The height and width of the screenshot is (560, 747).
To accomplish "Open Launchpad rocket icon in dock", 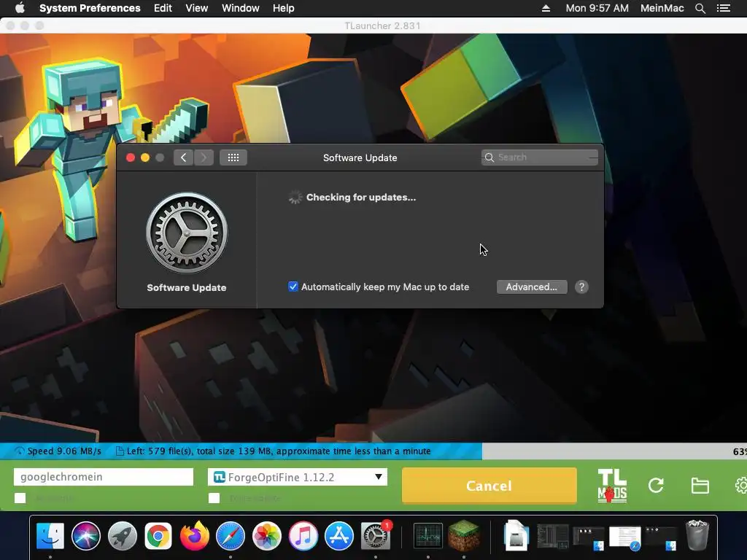I will (x=122, y=536).
